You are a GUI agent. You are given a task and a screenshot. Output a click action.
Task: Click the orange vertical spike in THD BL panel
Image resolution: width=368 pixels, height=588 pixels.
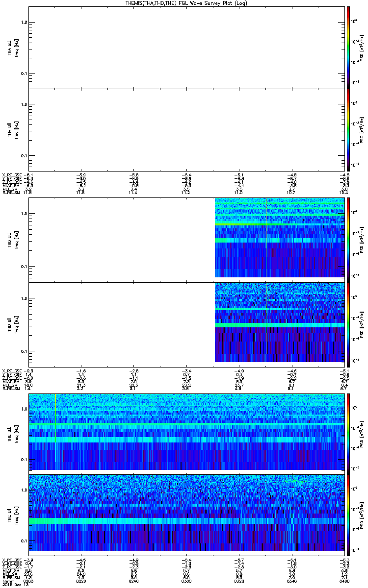(266, 238)
